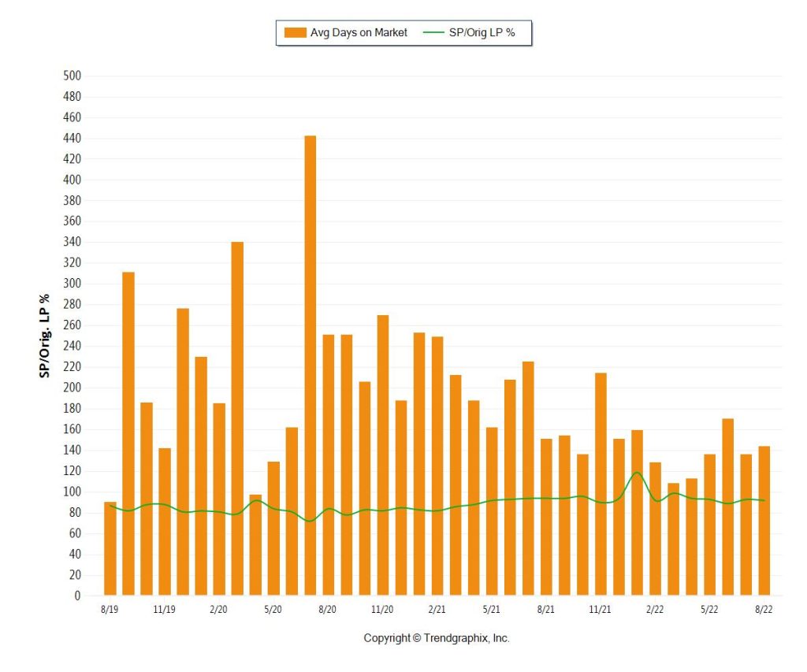The image size is (807, 672).
Task: Click the x-axis label 11/20
Action: (382, 610)
